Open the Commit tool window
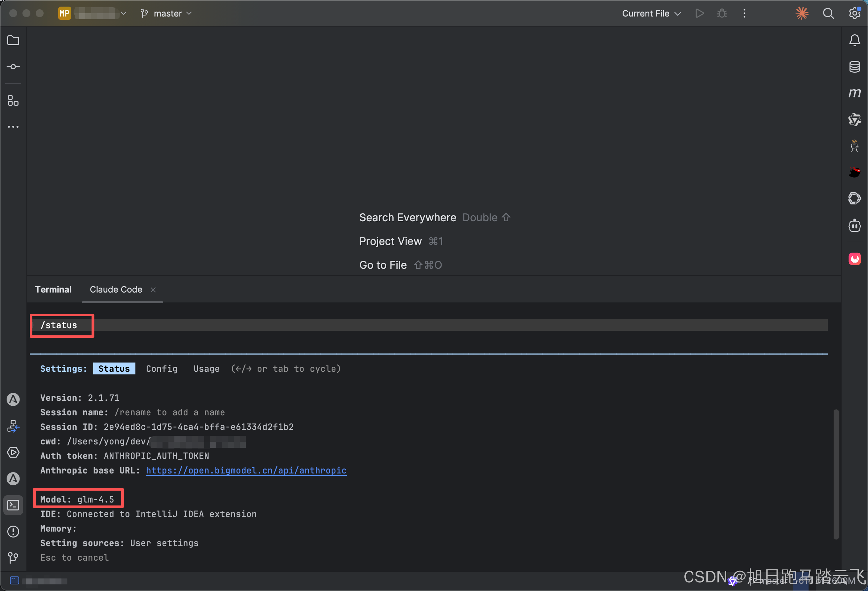The width and height of the screenshot is (868, 591). point(13,67)
